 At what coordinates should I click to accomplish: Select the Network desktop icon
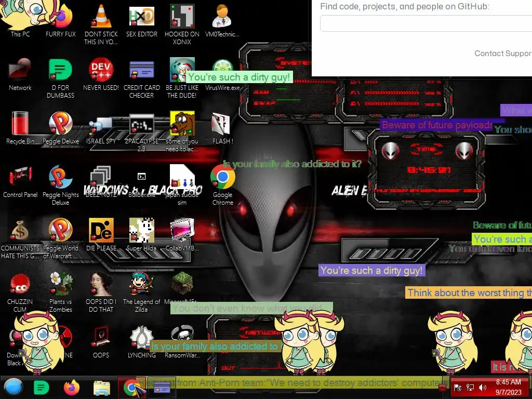click(x=20, y=75)
